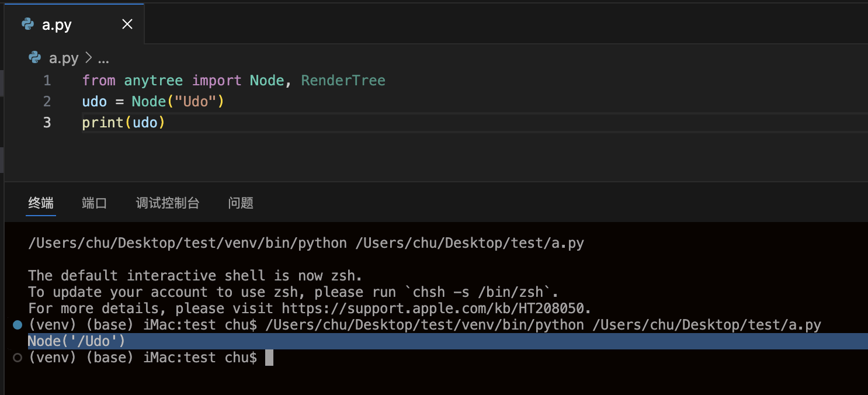The image size is (868, 395).
Task: Open the a.py path on the top terminal line
Action: click(x=470, y=243)
